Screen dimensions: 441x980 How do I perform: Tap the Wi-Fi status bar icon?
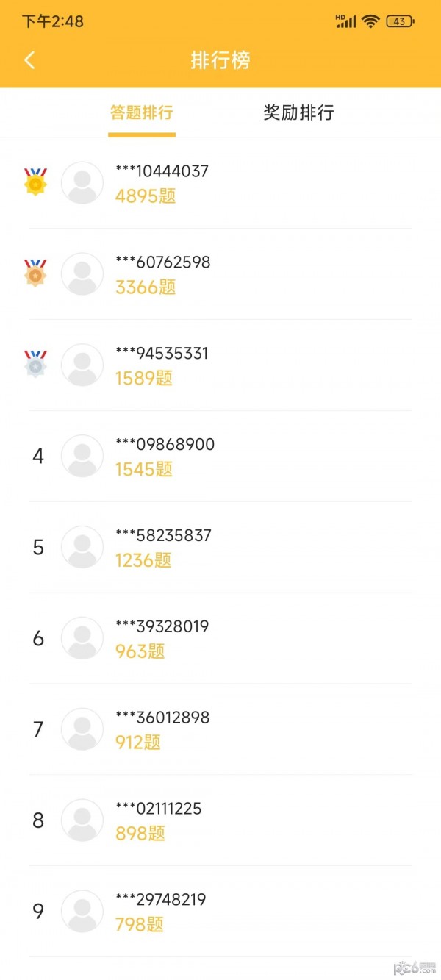(x=370, y=21)
